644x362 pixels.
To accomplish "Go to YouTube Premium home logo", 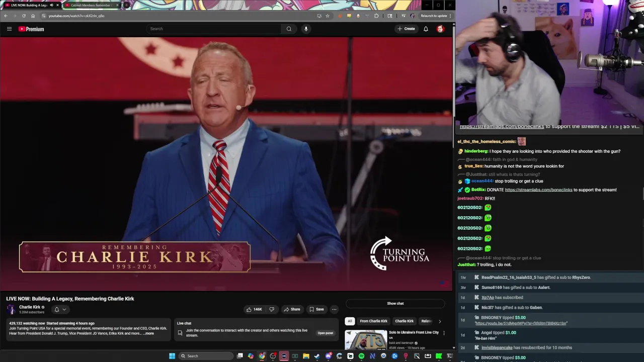I will tap(31, 29).
